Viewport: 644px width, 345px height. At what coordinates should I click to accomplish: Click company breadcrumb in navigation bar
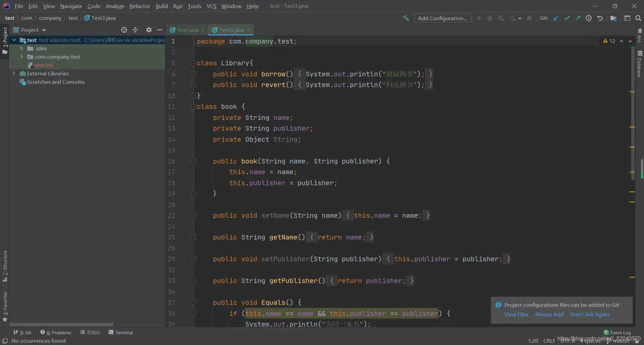[50, 18]
